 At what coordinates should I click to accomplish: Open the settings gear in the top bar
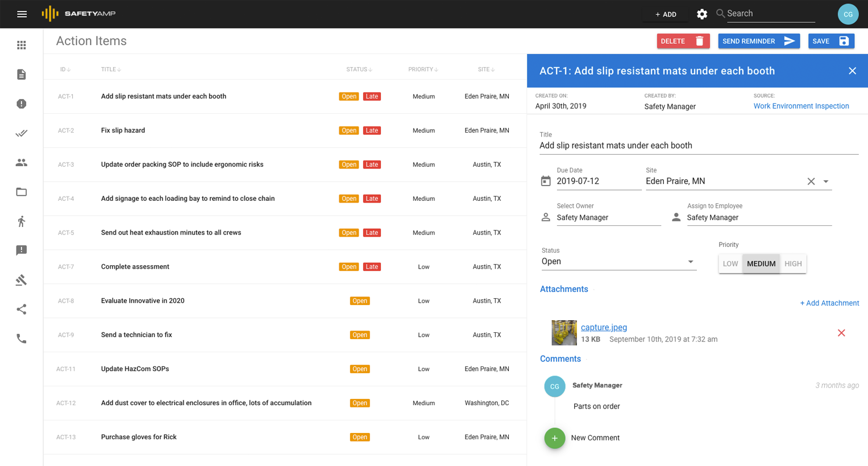click(x=702, y=14)
